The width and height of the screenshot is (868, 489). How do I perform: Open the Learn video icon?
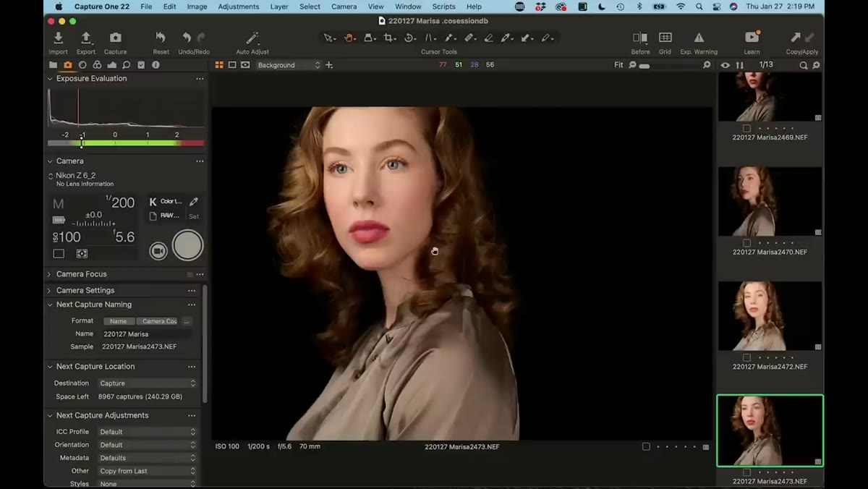click(x=752, y=38)
